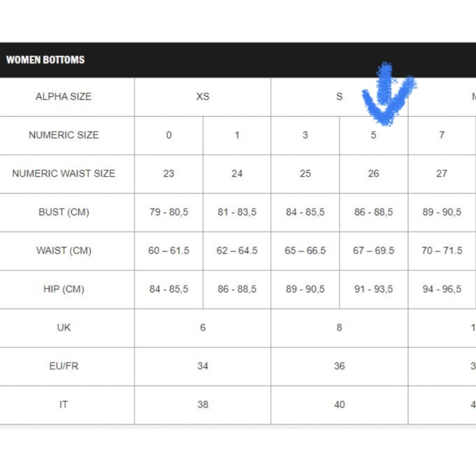Select bust measurement 81 - 83,5
This screenshot has width=476, height=476.
[x=237, y=212]
